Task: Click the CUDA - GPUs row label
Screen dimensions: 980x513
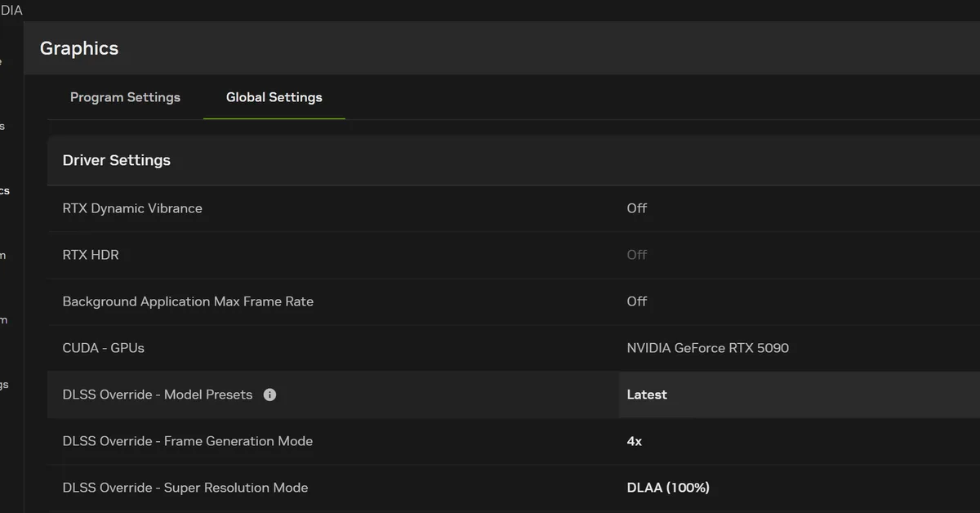Action: pos(103,348)
